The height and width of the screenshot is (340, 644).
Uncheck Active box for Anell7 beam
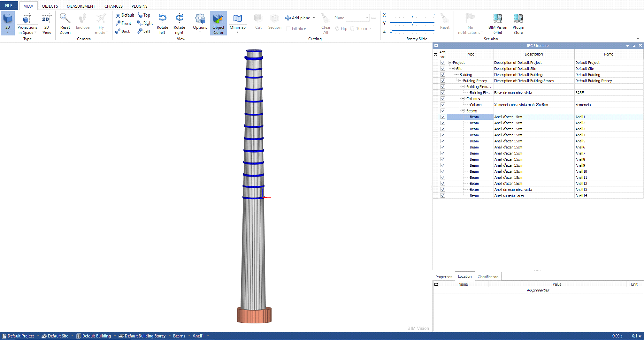click(x=442, y=153)
